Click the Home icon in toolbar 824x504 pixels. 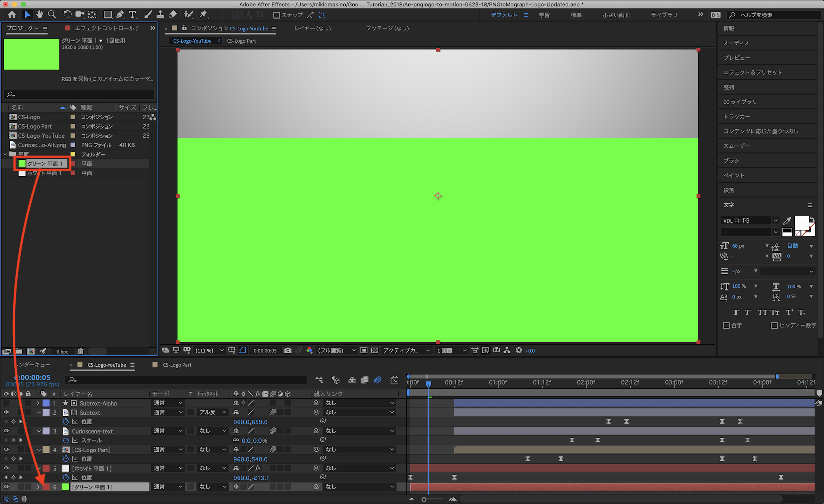click(12, 15)
